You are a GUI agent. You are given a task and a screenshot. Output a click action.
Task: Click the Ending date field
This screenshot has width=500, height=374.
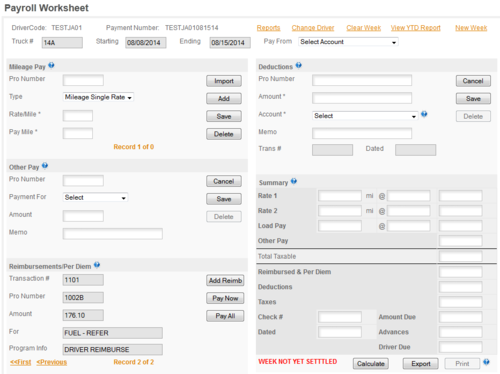pyautogui.click(x=230, y=43)
